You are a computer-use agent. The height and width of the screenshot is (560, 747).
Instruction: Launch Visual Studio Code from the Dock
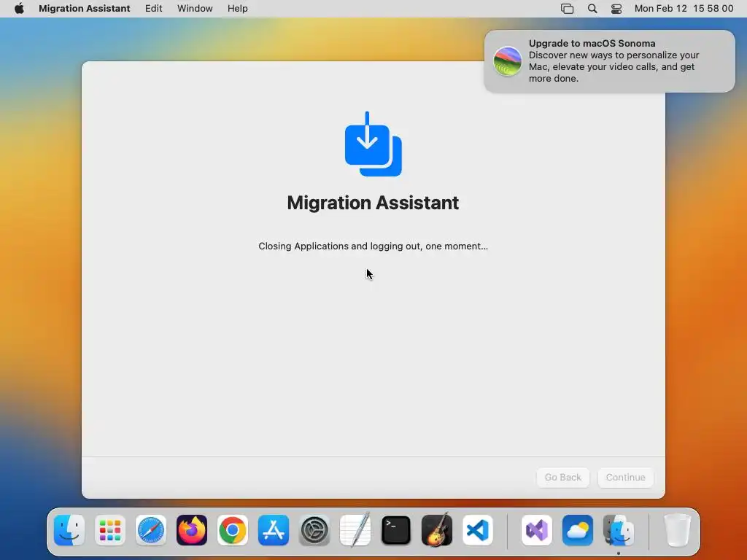coord(478,530)
